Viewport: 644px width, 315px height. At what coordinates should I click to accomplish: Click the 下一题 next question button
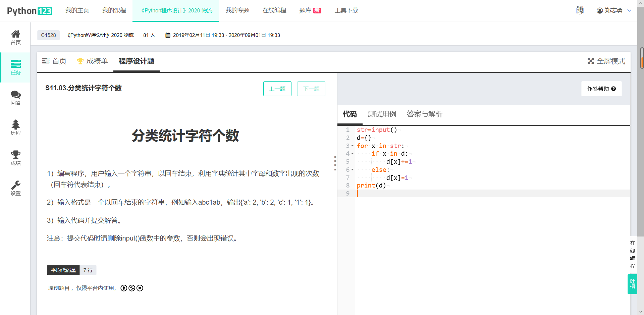coord(311,89)
